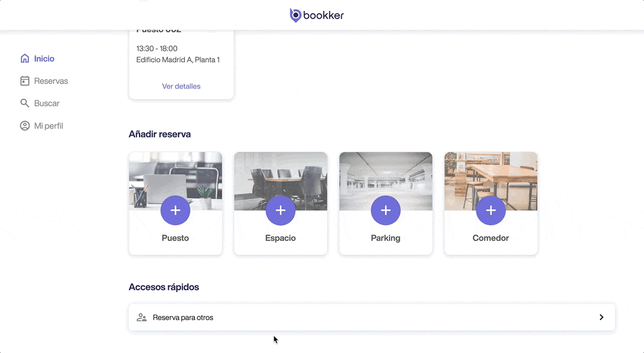The height and width of the screenshot is (353, 644).
Task: Click the Reservas calendar icon
Action: tap(24, 81)
